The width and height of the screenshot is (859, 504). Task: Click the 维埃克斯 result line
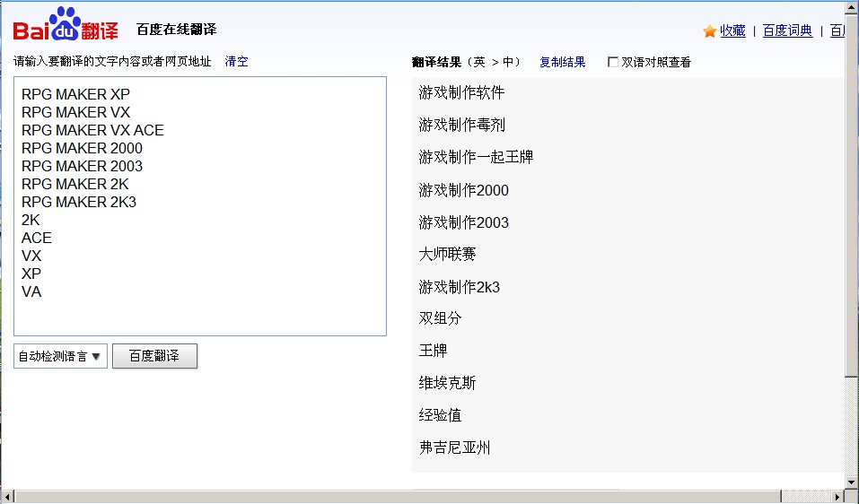coord(447,383)
